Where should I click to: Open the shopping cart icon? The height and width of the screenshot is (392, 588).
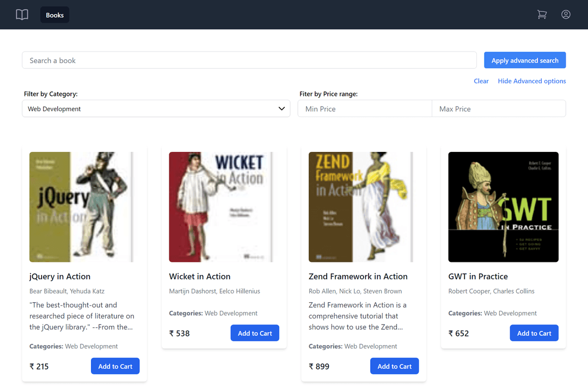pyautogui.click(x=542, y=15)
